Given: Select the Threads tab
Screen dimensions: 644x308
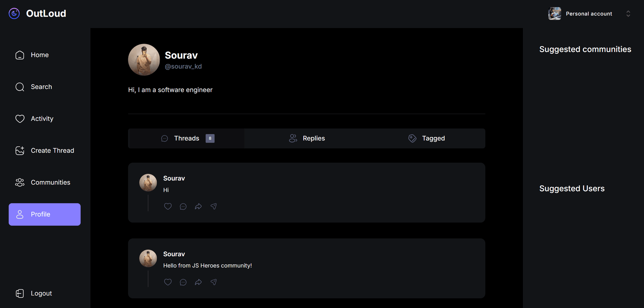Looking at the screenshot, I should [187, 138].
